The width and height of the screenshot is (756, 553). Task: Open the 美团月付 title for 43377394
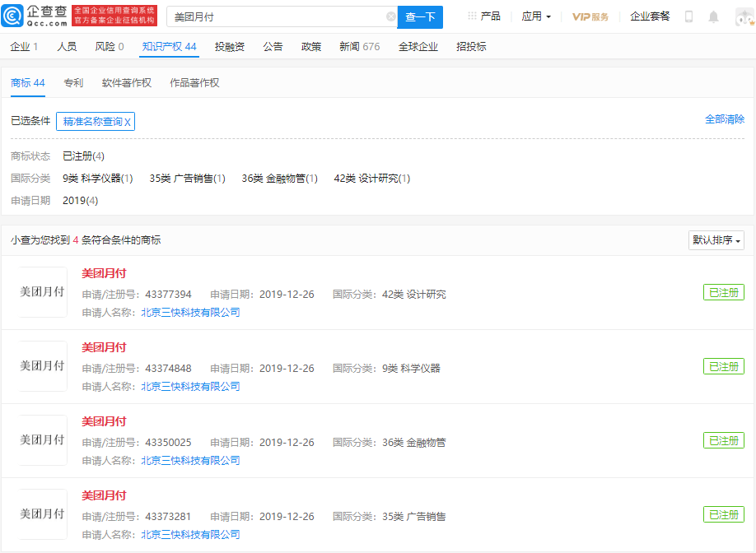(x=104, y=273)
